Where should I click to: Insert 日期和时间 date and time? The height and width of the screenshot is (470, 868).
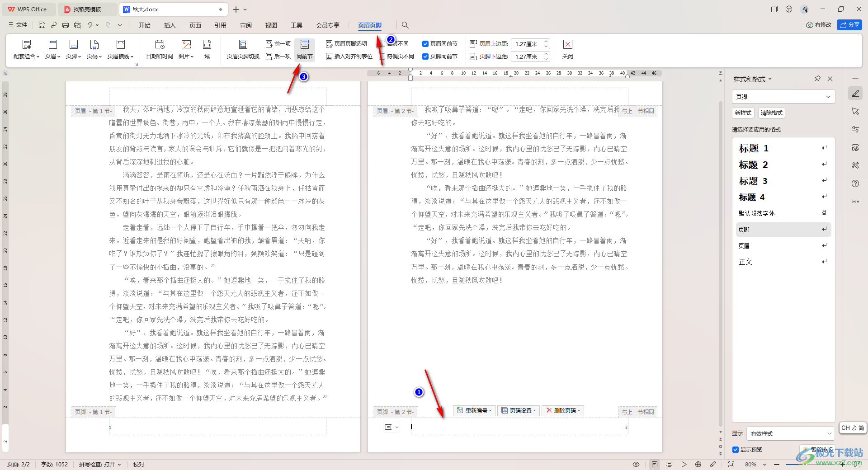coord(160,50)
